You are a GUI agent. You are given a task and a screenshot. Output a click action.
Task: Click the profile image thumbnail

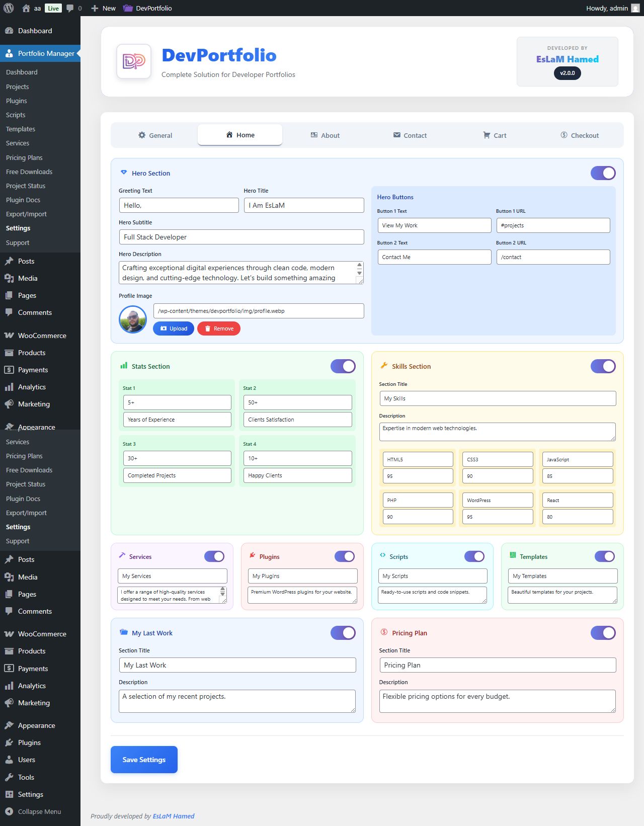click(x=133, y=319)
